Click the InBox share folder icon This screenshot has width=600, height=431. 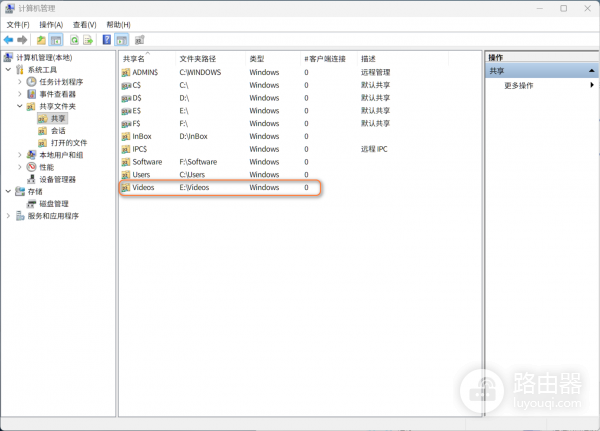(126, 136)
